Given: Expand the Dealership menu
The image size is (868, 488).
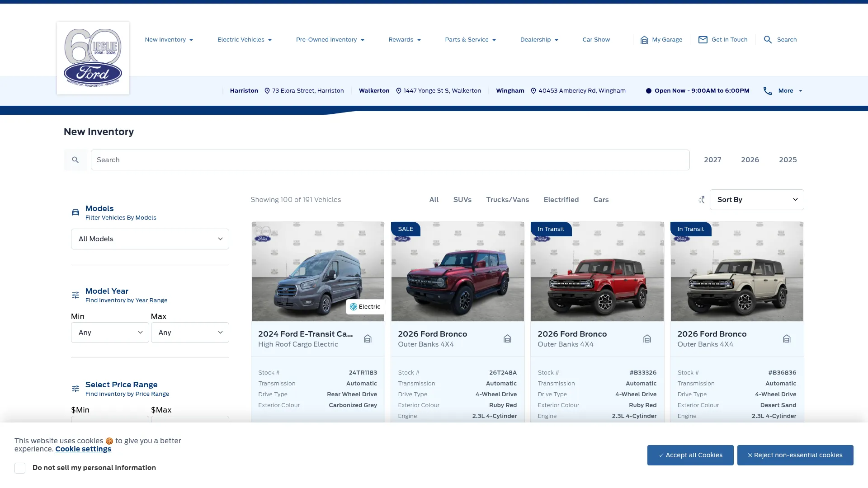Looking at the screenshot, I should pos(539,40).
